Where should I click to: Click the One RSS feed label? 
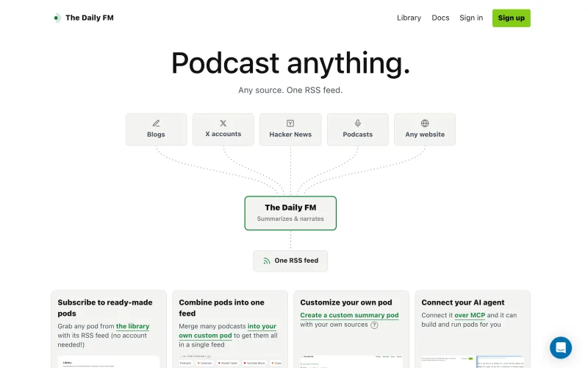[x=296, y=261]
